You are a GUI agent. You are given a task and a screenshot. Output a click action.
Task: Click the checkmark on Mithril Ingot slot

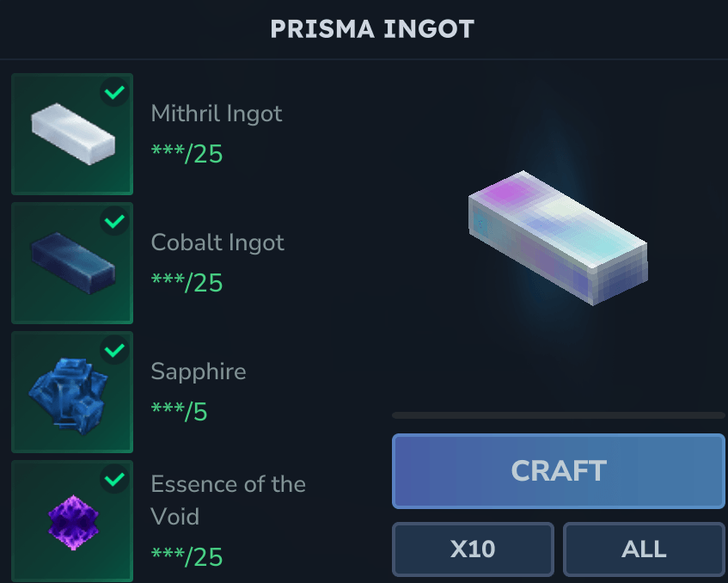click(x=114, y=93)
